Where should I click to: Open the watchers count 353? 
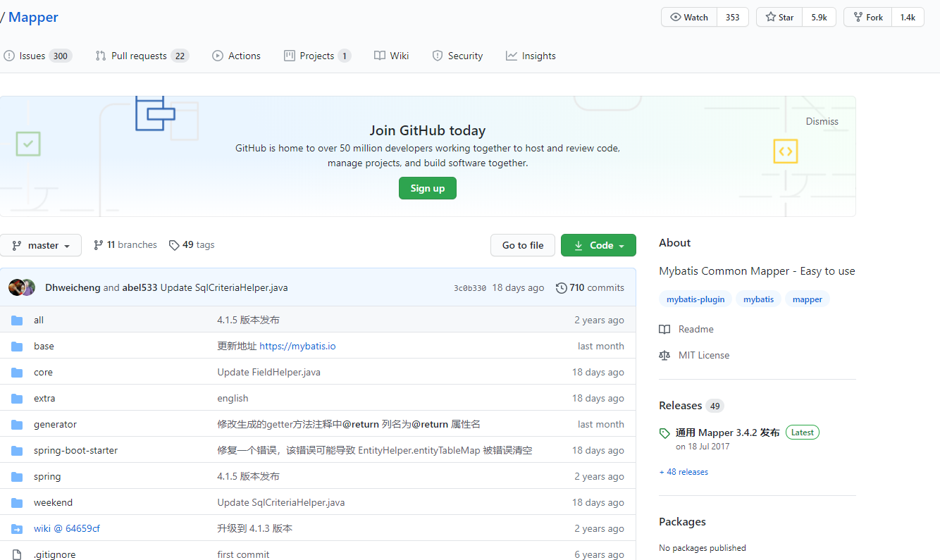(733, 18)
